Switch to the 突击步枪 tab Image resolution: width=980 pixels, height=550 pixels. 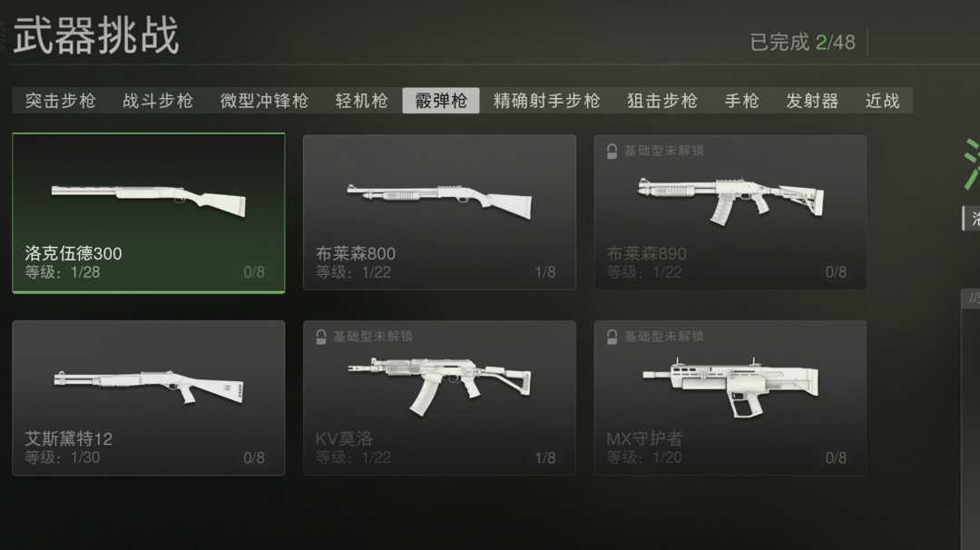click(61, 101)
